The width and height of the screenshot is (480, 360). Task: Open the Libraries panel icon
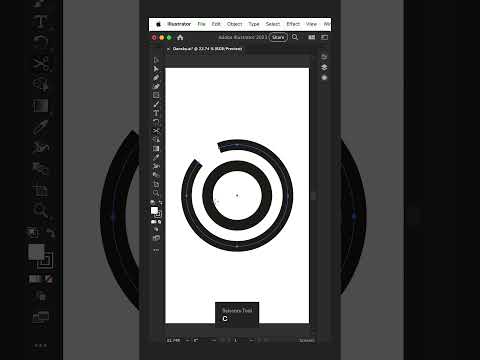(x=324, y=78)
